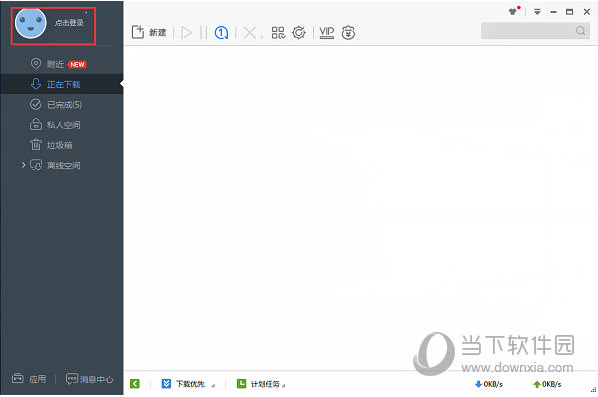Maximize the download manager window

569,12
